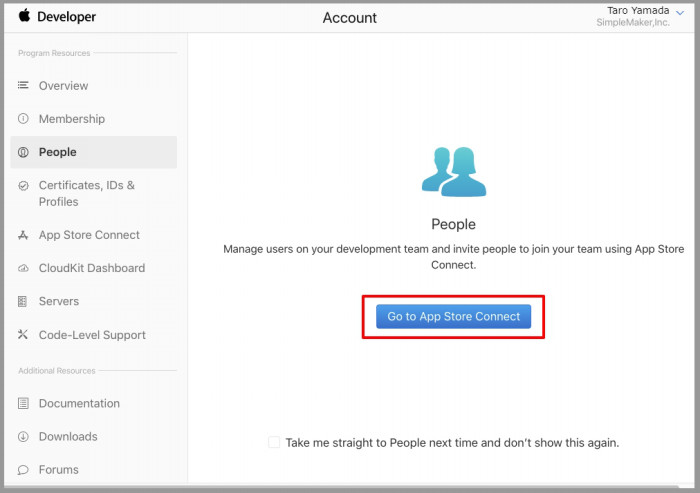Open Downloads sidebar link

(68, 436)
